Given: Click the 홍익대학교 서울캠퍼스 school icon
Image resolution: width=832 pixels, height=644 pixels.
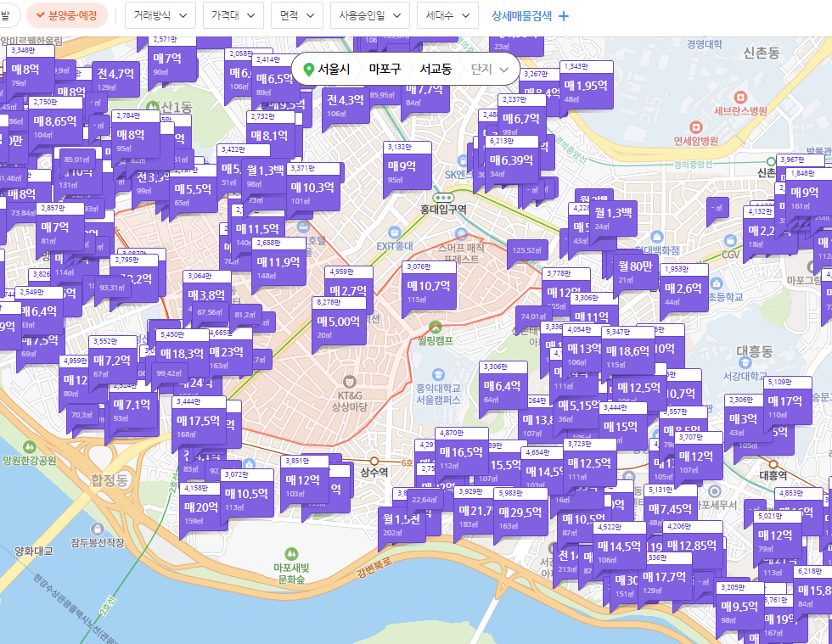Looking at the screenshot, I should point(438,374).
